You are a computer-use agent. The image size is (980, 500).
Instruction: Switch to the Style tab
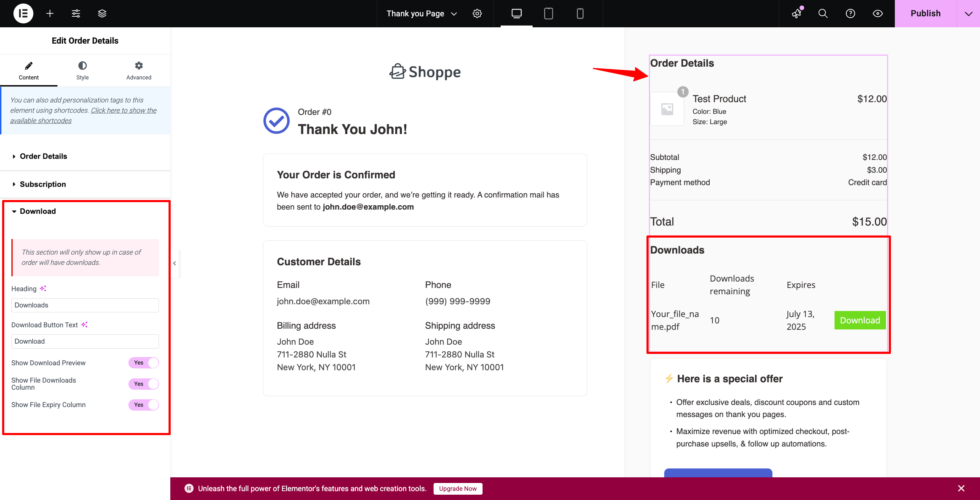click(x=82, y=71)
